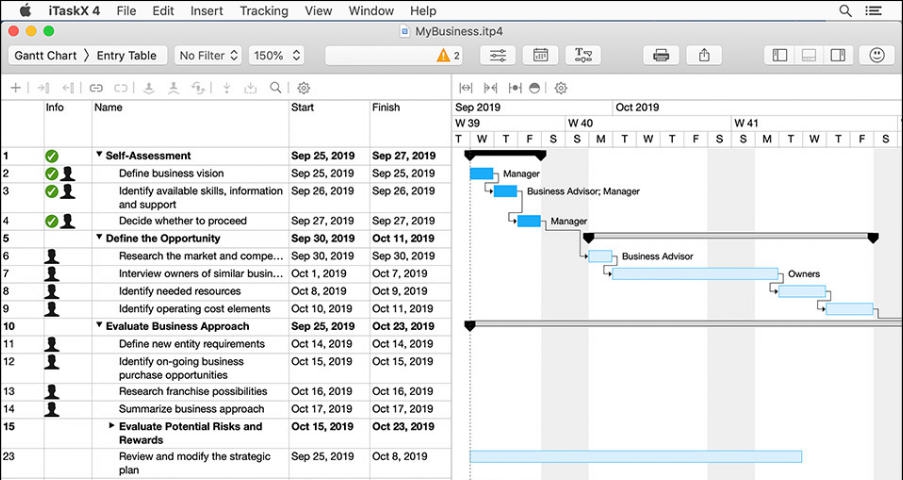Select the Owners Gantt bar
The width and height of the screenshot is (903, 480).
point(695,274)
